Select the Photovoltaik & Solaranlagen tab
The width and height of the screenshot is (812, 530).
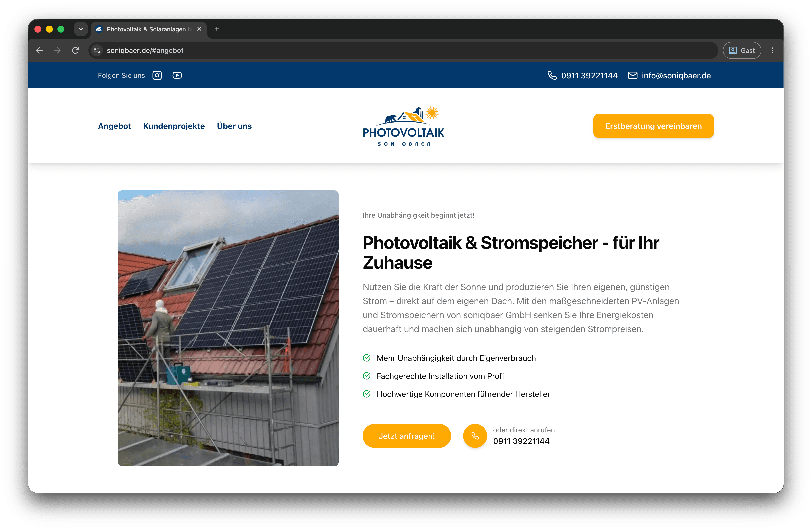coord(149,29)
